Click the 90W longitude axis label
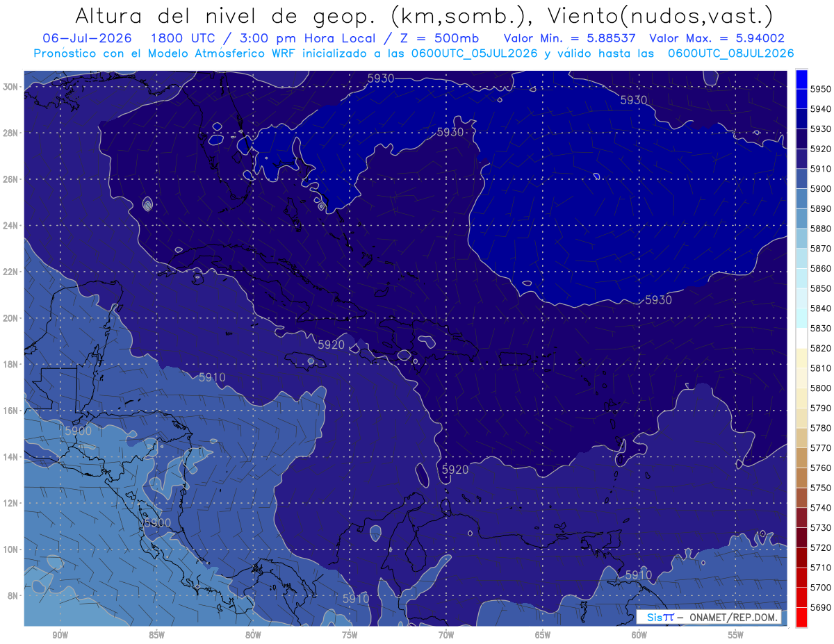Screen dimensions: 834x644 coord(60,635)
